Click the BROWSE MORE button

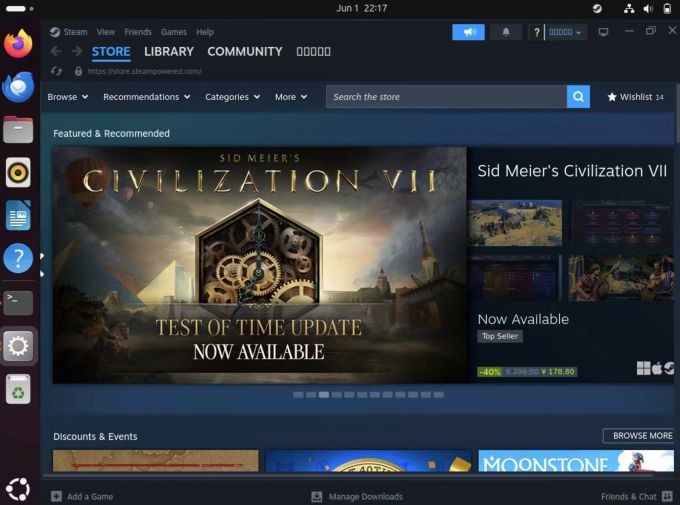[639, 436]
